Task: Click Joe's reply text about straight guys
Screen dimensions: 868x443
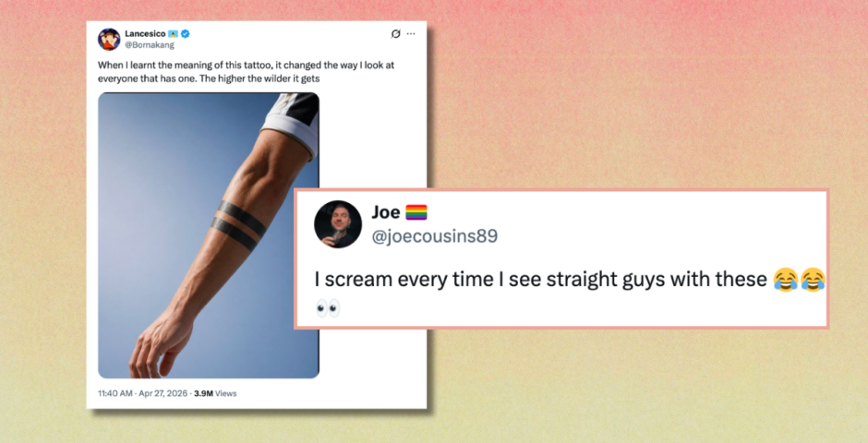Action: pos(540,280)
